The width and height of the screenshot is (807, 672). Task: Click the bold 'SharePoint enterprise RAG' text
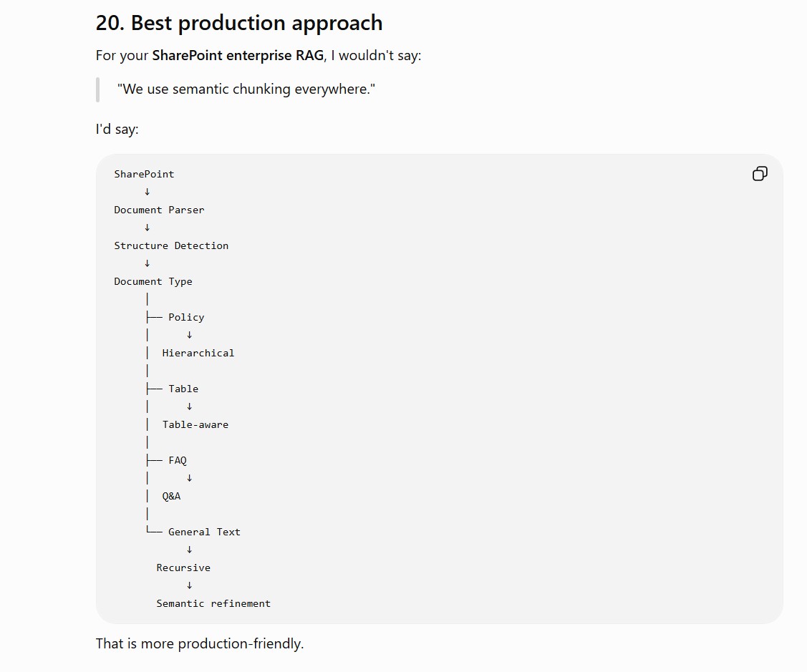click(238, 56)
